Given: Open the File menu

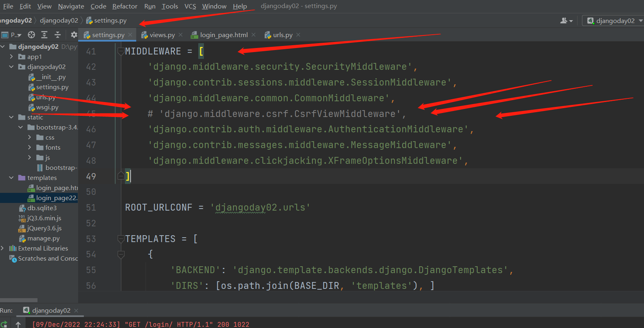Looking at the screenshot, I should [x=8, y=6].
